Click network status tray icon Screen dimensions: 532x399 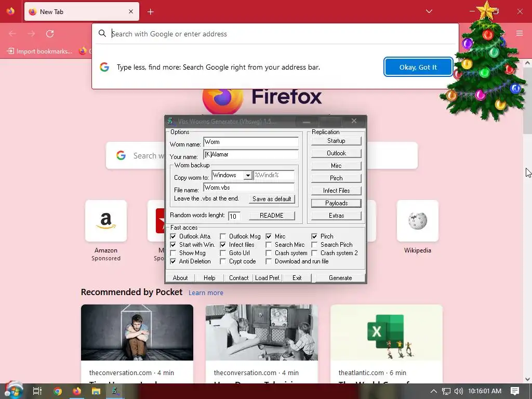446,391
